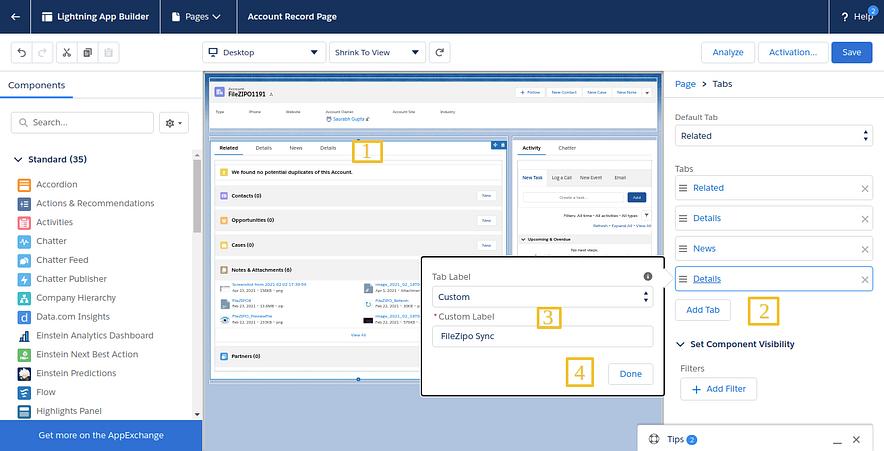The width and height of the screenshot is (884, 451).
Task: Click the Done button
Action: click(x=631, y=374)
